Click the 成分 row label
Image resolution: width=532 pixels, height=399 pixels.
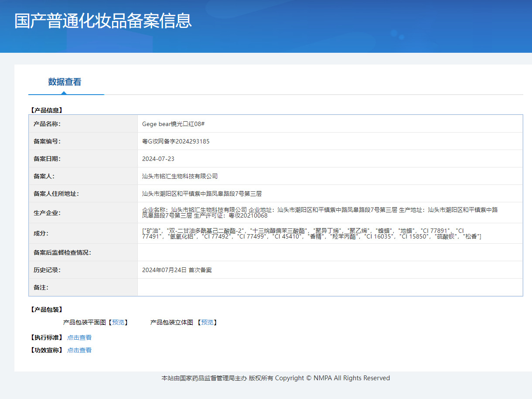41,233
